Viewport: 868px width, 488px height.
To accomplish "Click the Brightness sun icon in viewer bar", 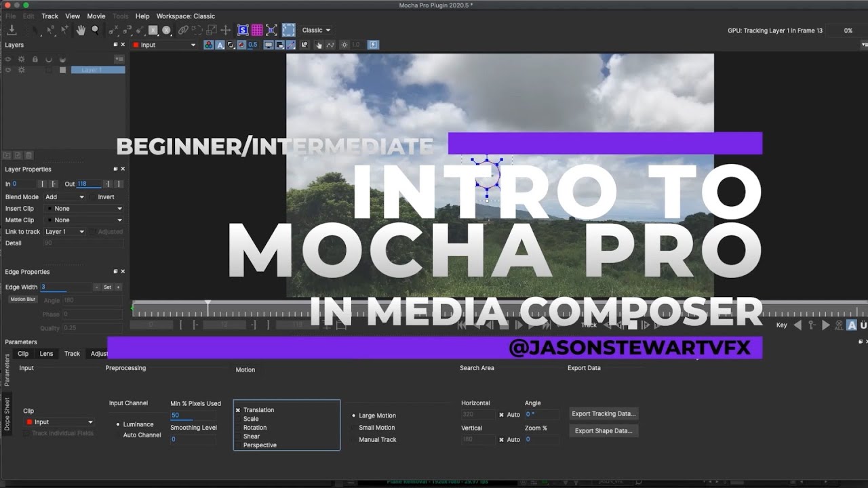I will (344, 45).
